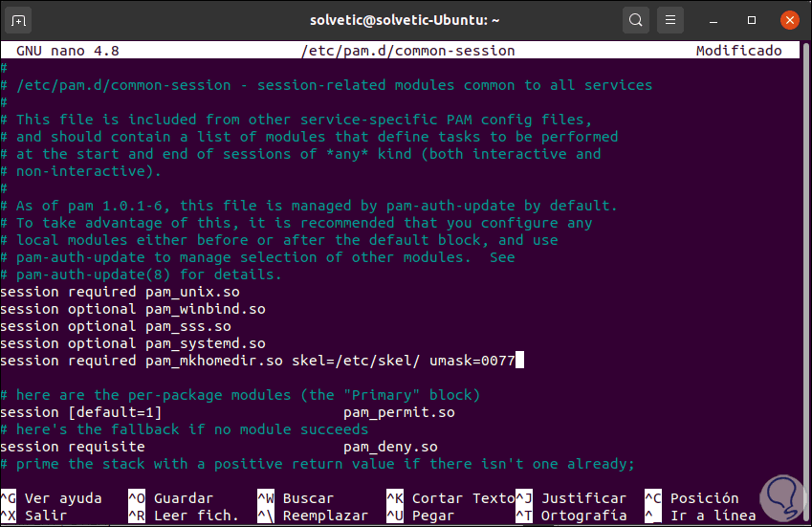Click the new tab icon in titlebar

pos(21,19)
